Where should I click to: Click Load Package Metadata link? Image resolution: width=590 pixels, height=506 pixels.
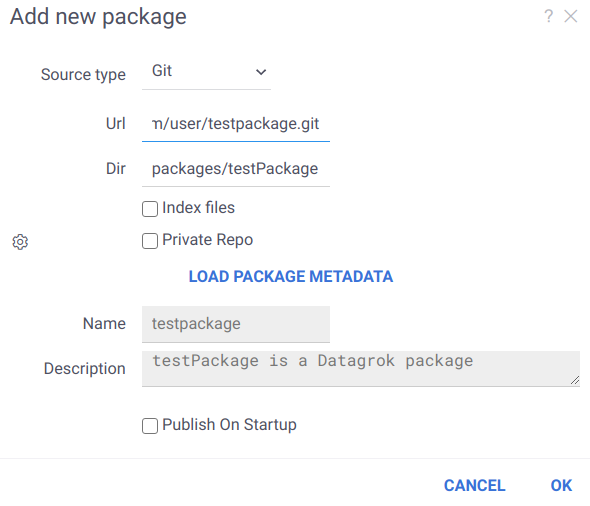pos(291,277)
